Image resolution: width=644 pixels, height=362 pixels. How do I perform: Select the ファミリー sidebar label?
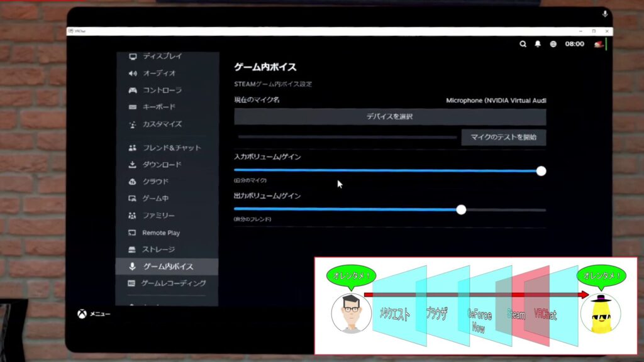[x=158, y=216]
